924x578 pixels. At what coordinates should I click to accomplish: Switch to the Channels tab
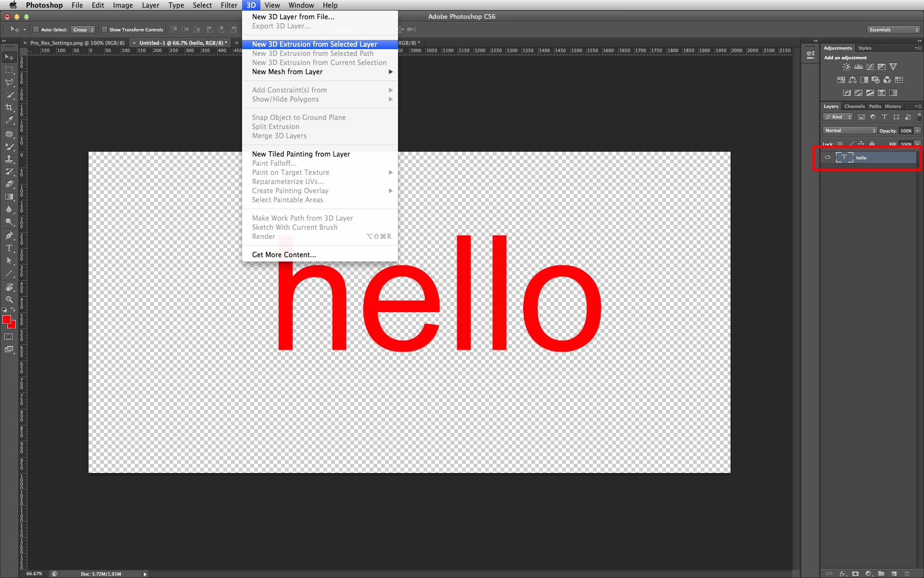(x=854, y=106)
